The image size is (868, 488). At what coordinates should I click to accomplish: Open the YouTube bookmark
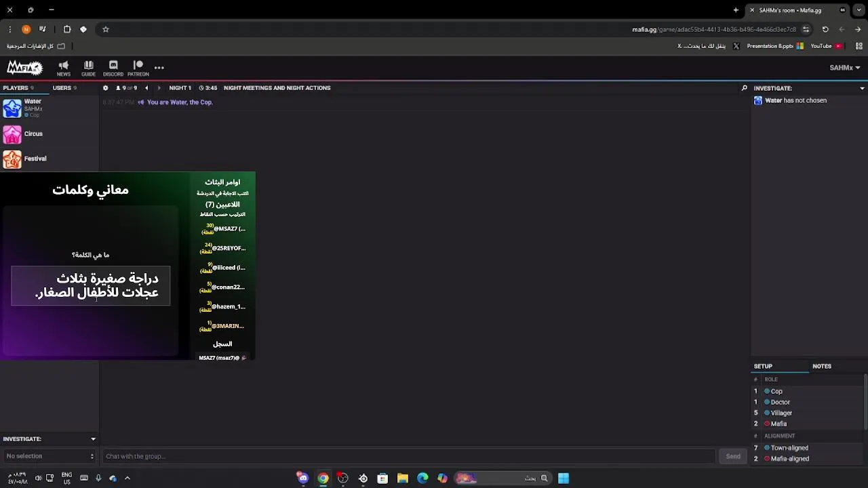(826, 46)
